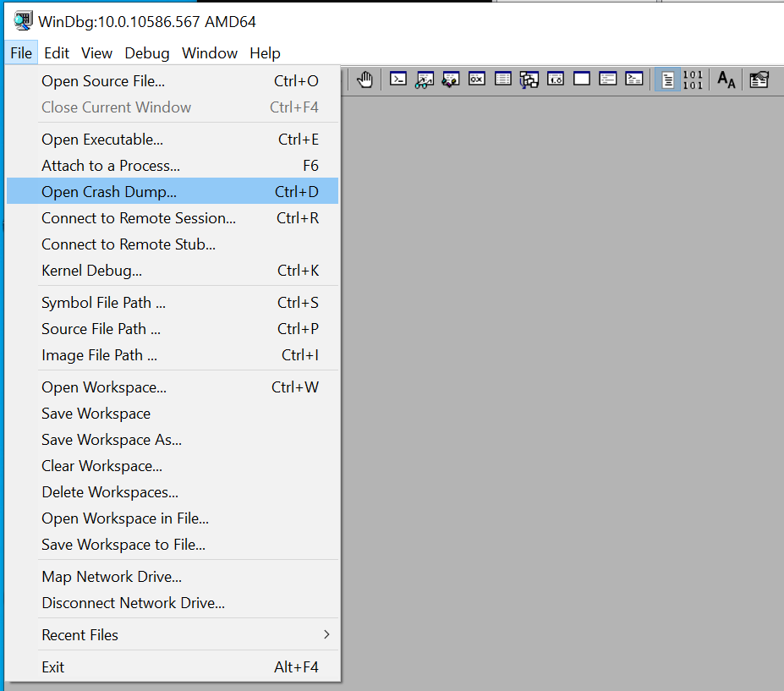784x691 pixels.
Task: Open Image File Path setting
Action: point(173,355)
